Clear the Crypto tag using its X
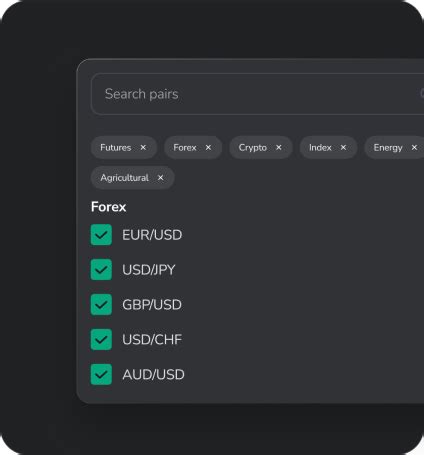 [279, 147]
